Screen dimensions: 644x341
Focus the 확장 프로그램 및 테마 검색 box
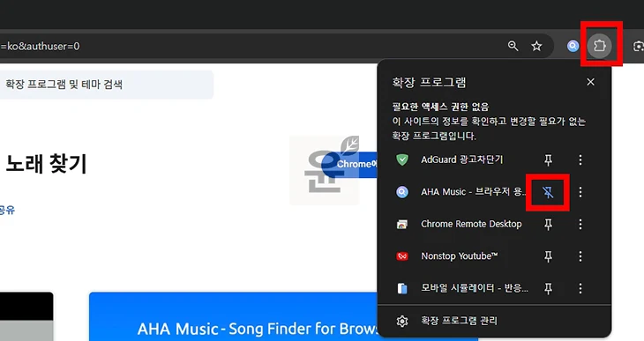tap(106, 85)
